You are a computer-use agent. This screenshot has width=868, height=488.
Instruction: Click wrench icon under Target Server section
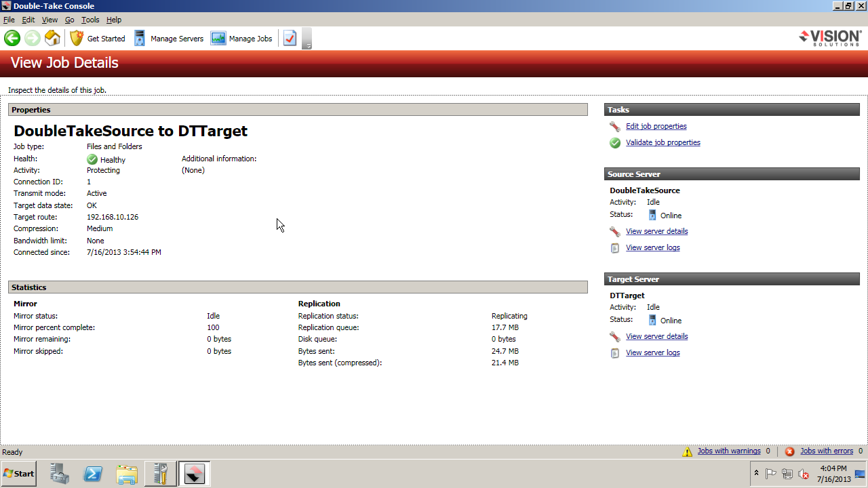pyautogui.click(x=615, y=337)
